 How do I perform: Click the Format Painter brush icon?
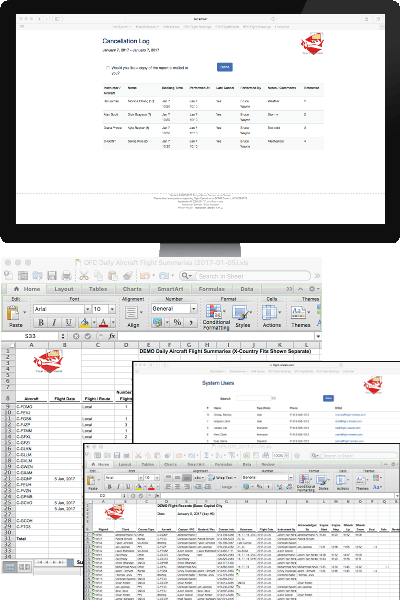pyautogui.click(x=128, y=276)
